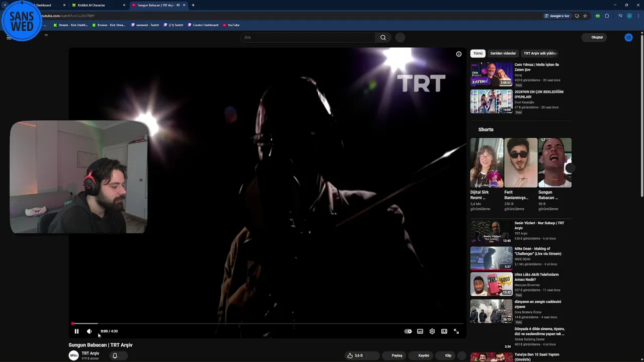
Task: Open the Cem Yılmaz Zaten Şov video thumbnail
Action: (x=491, y=74)
